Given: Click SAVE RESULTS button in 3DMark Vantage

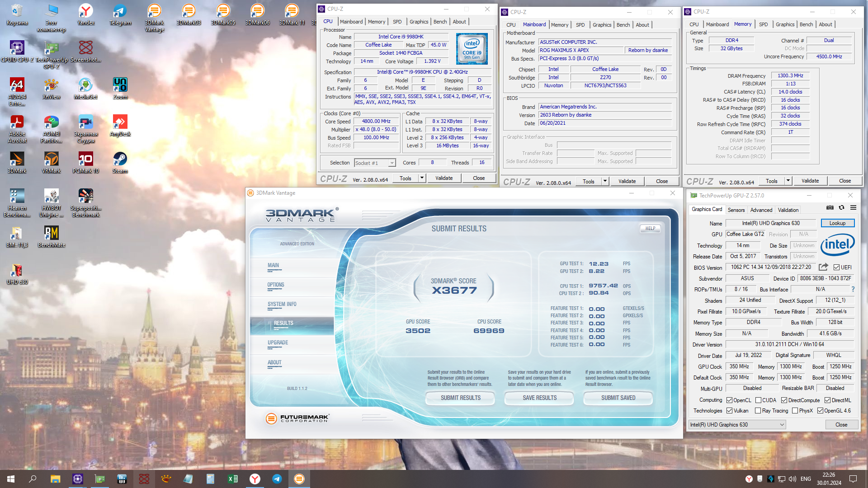Looking at the screenshot, I should [540, 398].
